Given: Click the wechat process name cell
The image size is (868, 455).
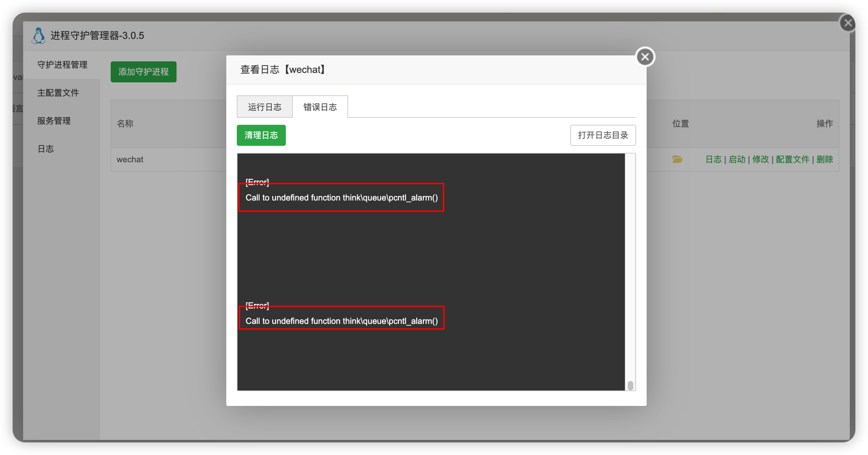Looking at the screenshot, I should (130, 159).
